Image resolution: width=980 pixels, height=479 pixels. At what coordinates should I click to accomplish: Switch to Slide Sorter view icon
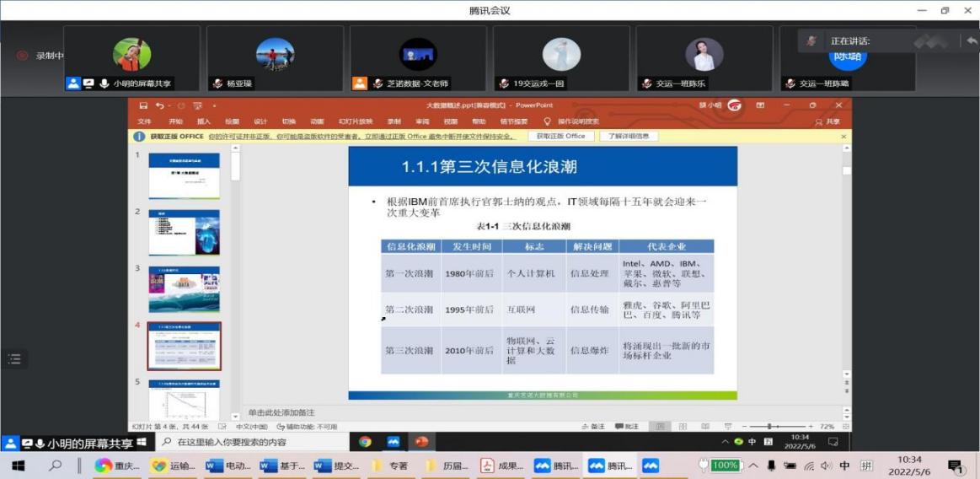pos(682,427)
